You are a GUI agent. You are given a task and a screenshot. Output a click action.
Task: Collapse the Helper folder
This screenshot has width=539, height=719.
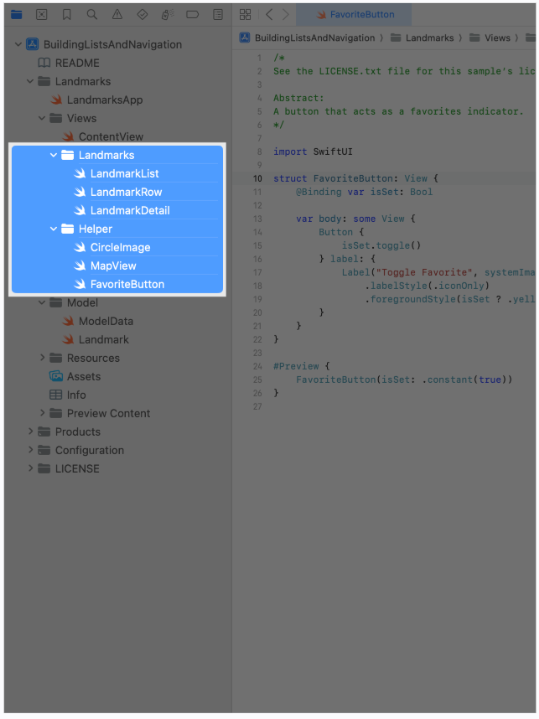click(53, 229)
